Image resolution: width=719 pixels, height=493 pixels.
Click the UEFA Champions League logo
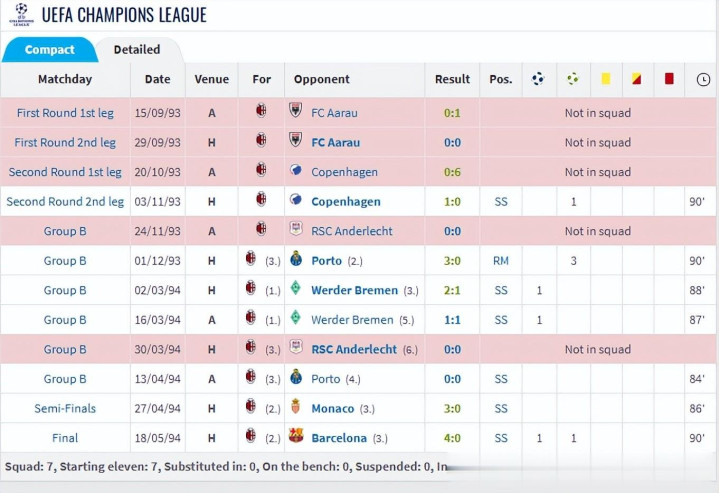pyautogui.click(x=21, y=14)
